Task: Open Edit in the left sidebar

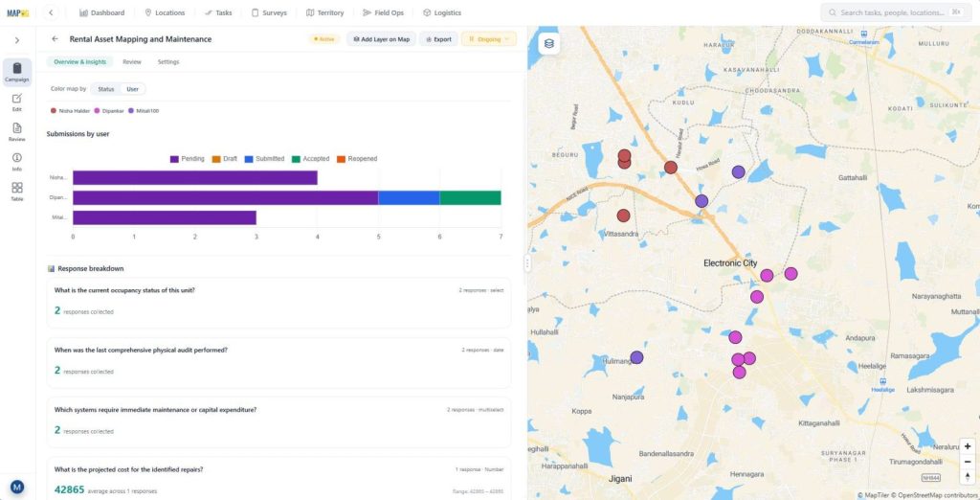Action: click(x=17, y=102)
